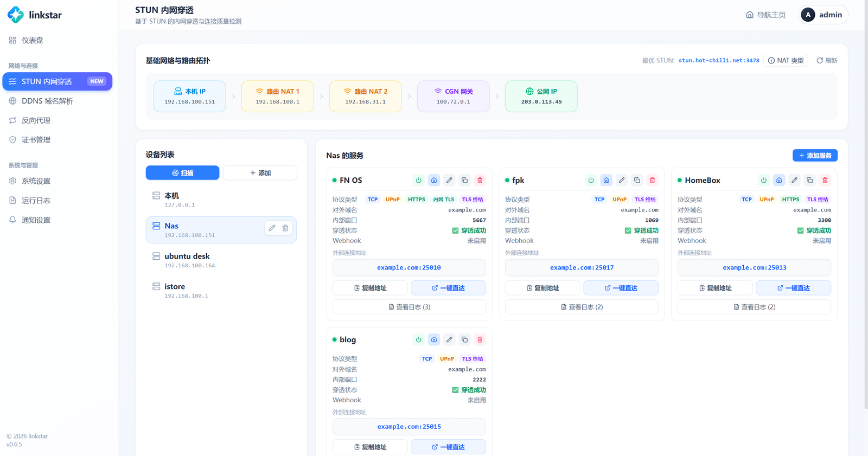Open 查看日志 (3) on FN OS card

pos(409,307)
